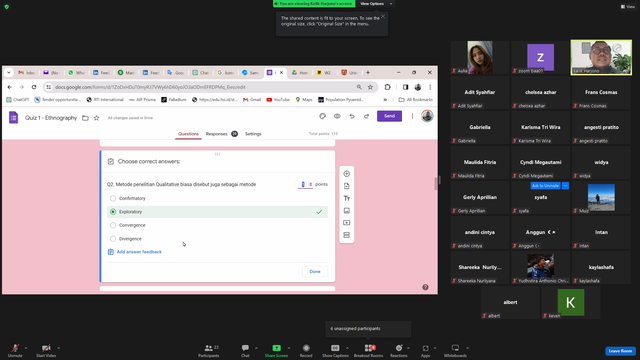This screenshot has width=640, height=360.
Task: Add a title and description (Tt icon)
Action: 347,198
